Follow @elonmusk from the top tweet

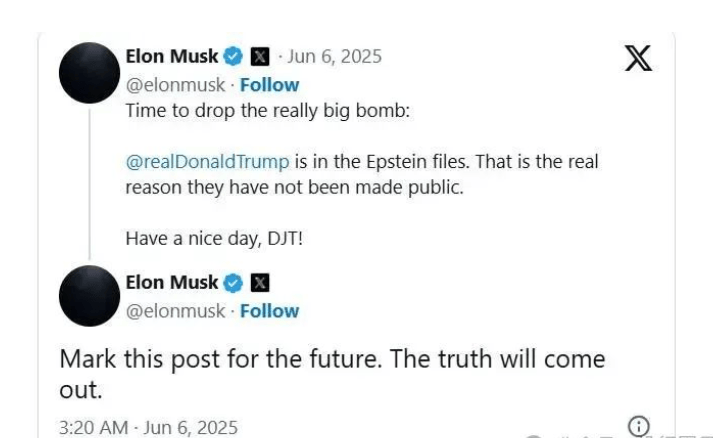click(x=269, y=85)
